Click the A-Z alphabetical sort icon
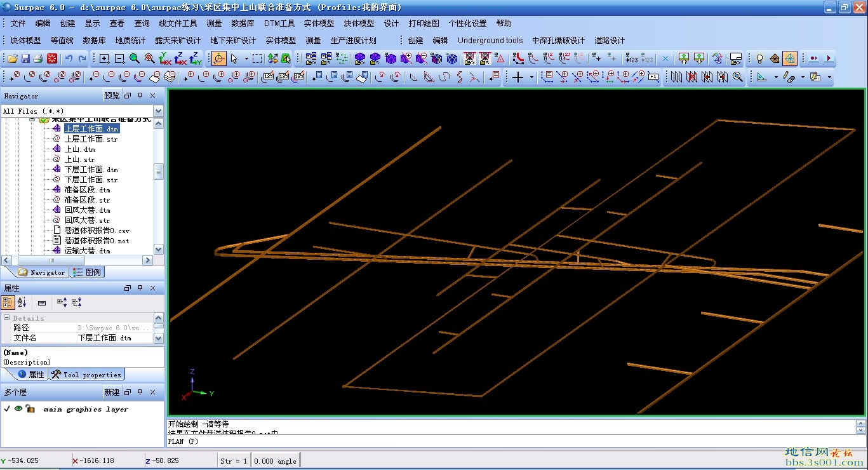 point(22,302)
